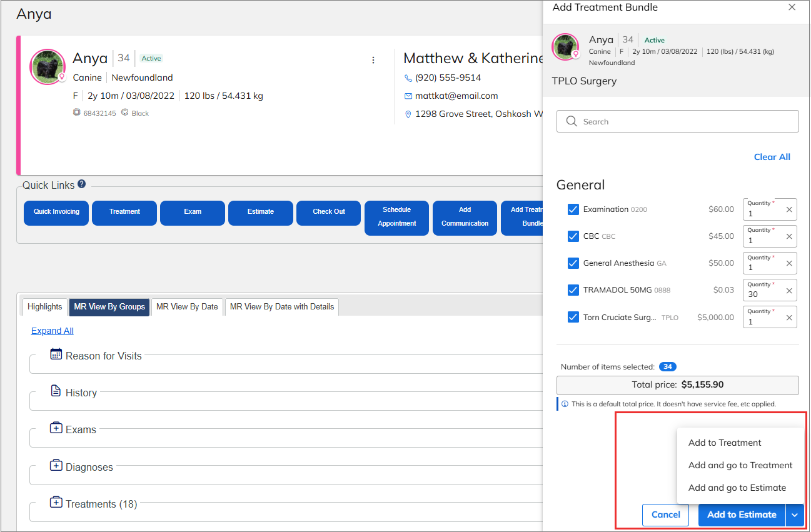Expand the Treatments (18) section
Image resolution: width=811 pixels, height=532 pixels.
click(x=56, y=503)
